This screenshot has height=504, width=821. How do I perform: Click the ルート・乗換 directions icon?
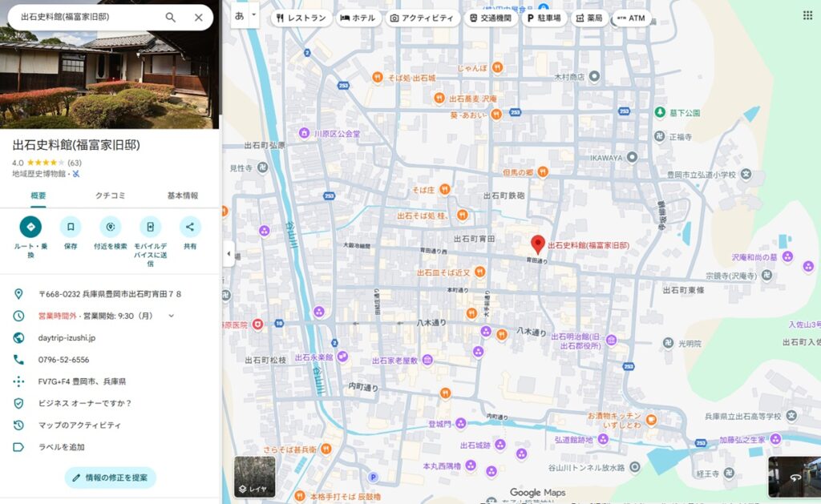[30, 227]
